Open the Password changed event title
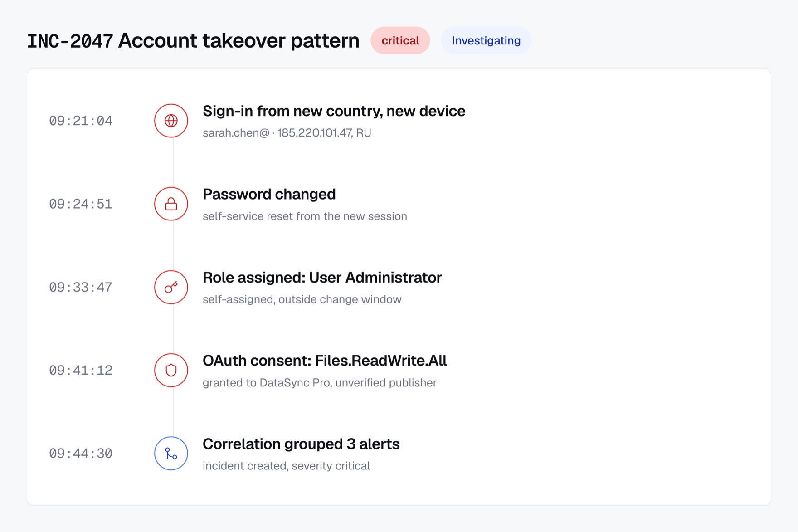 [269, 194]
